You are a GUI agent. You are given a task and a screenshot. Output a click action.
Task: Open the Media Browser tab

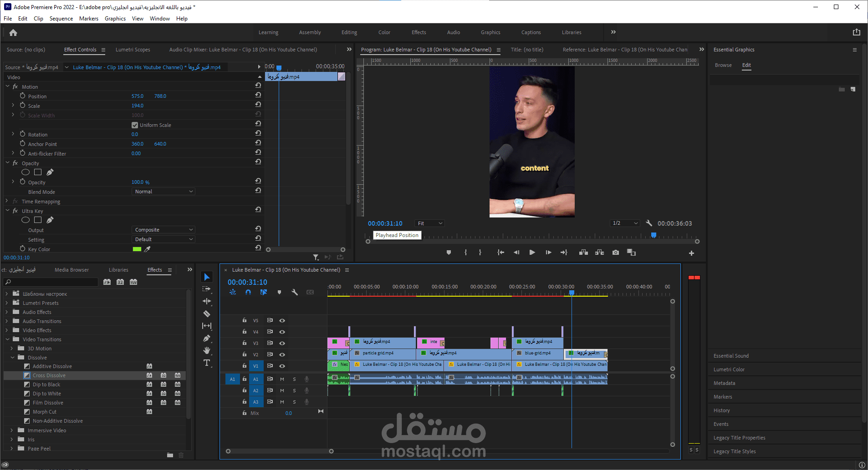pos(71,270)
